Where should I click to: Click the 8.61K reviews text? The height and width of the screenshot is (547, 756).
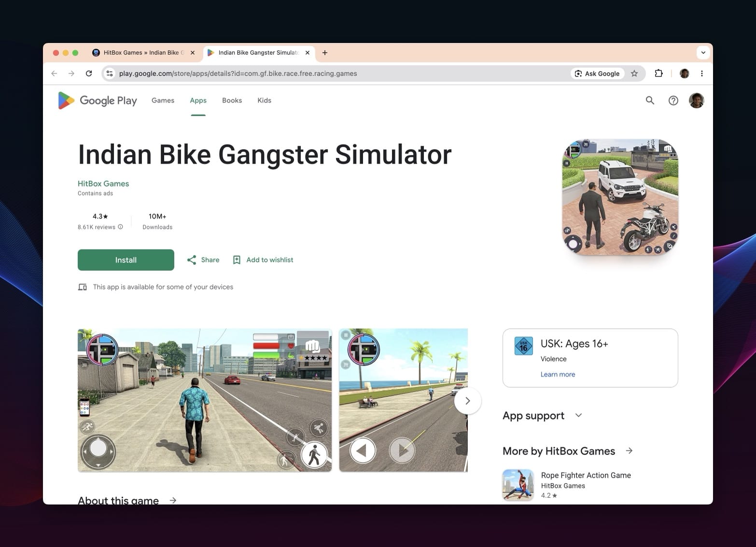pos(97,227)
